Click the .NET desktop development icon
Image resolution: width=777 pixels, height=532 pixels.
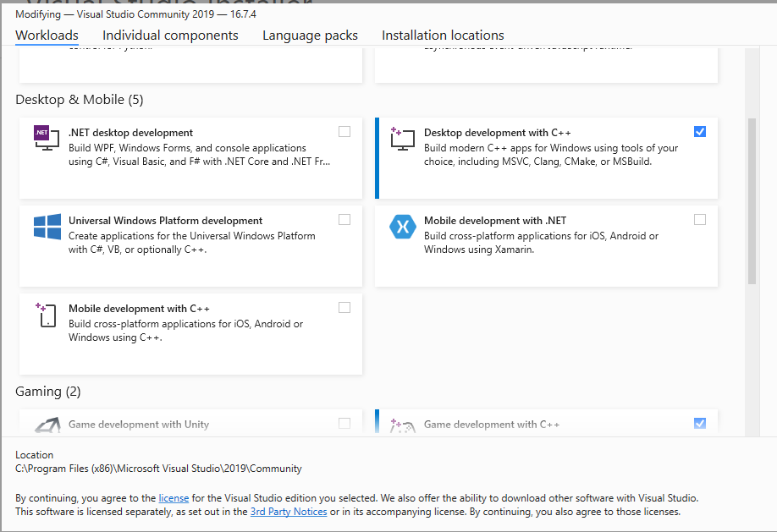(47, 138)
